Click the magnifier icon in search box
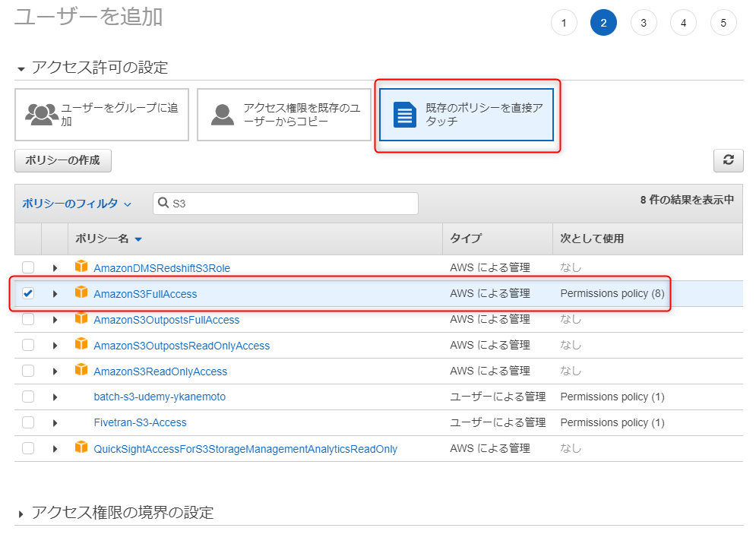The image size is (756, 550). coord(163,203)
